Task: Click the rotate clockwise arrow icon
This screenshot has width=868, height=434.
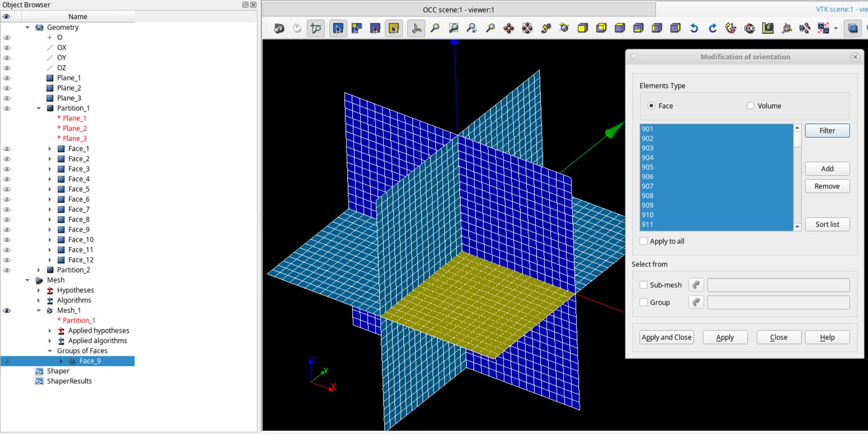Action: click(x=712, y=29)
